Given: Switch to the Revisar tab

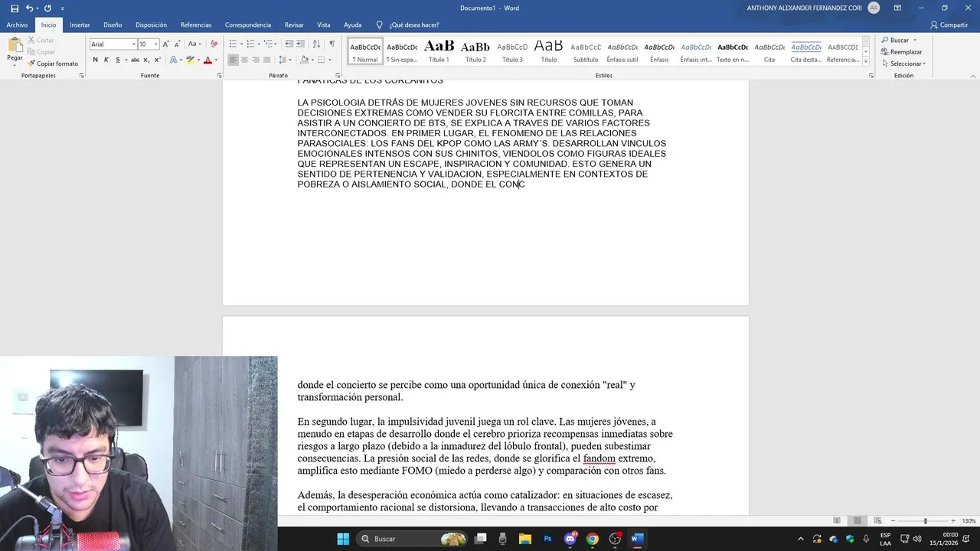Looking at the screenshot, I should pyautogui.click(x=294, y=25).
